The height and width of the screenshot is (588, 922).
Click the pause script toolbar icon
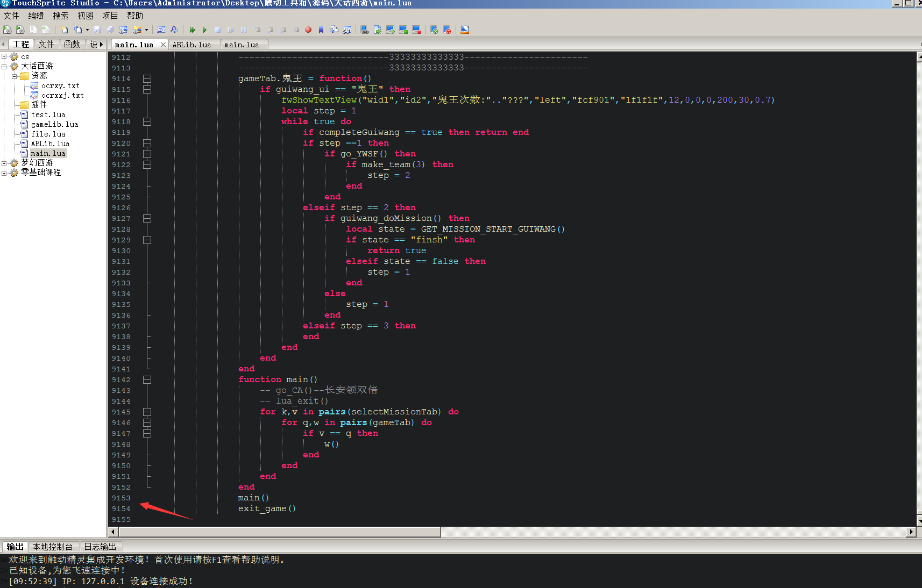(244, 30)
